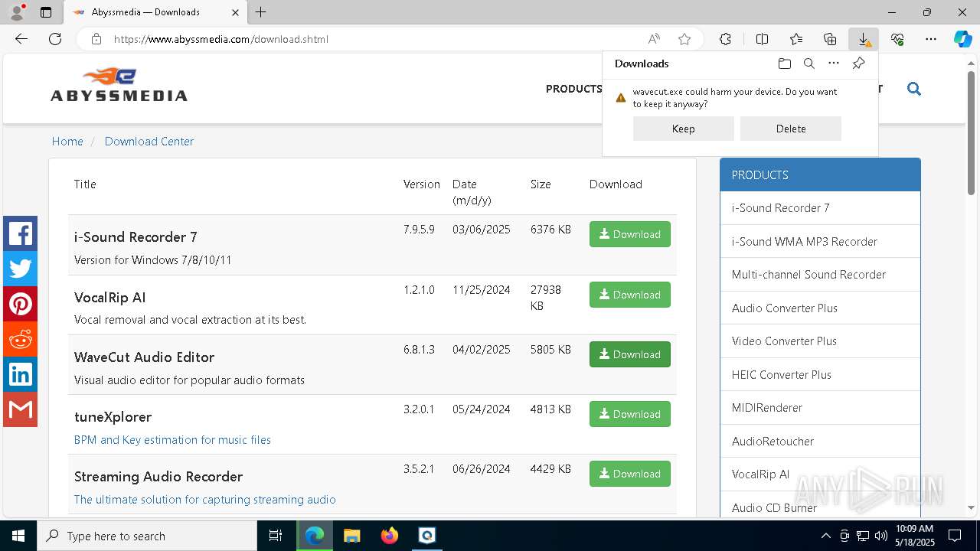Go to Home breadcrumb link
This screenshot has height=551, width=980.
[67, 142]
